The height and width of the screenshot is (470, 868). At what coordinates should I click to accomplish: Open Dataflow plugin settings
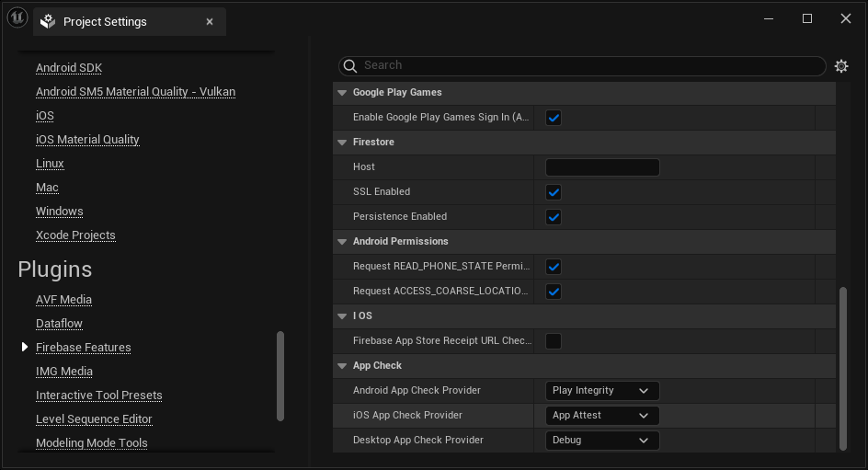59,324
